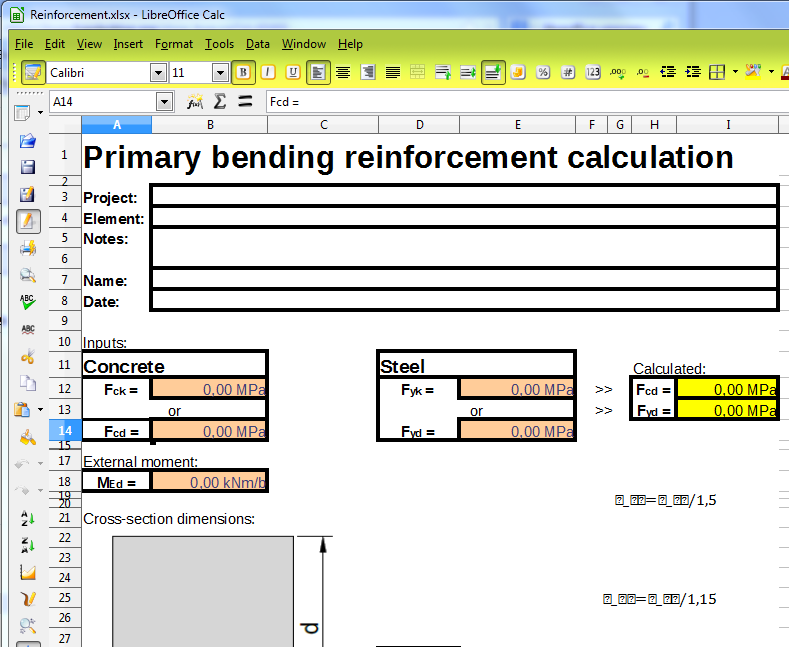Click the Sum sigma icon
The height and width of the screenshot is (647, 789).
click(x=220, y=101)
